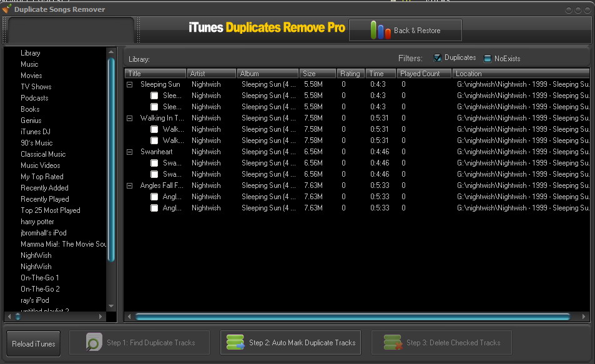Screen dimensions: 595x364
Task: Collapse the Walking In The Air group
Action: pos(130,118)
